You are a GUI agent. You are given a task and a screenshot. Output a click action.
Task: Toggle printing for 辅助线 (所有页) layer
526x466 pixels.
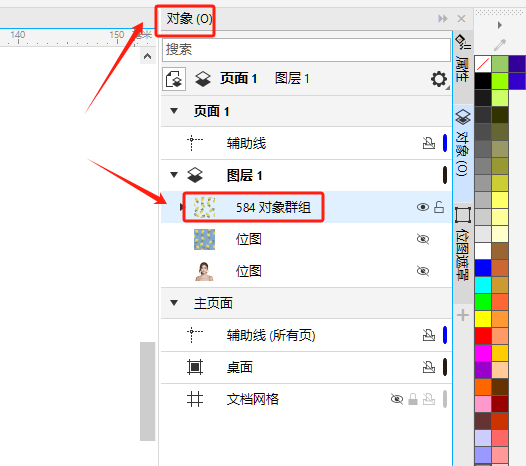tap(429, 335)
